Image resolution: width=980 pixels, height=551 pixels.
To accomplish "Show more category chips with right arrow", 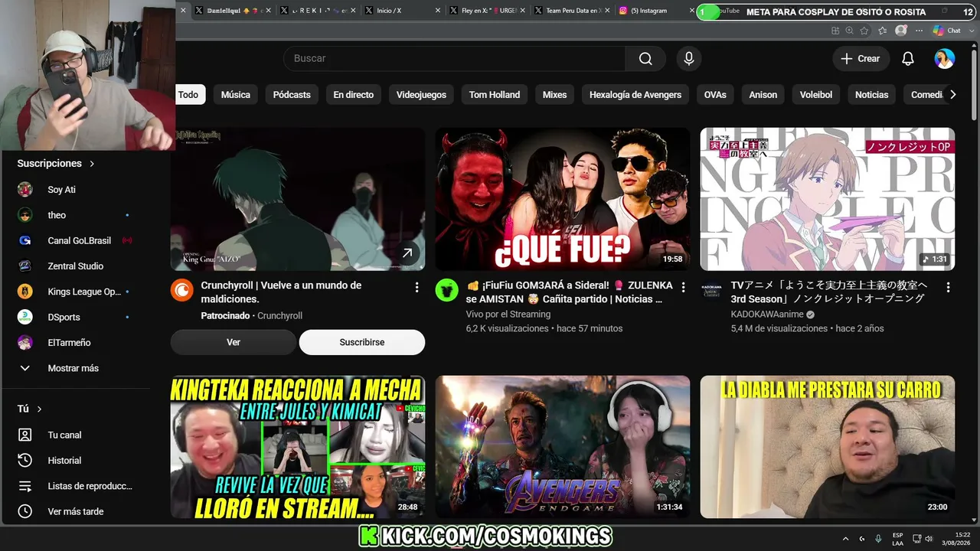I will pos(952,95).
